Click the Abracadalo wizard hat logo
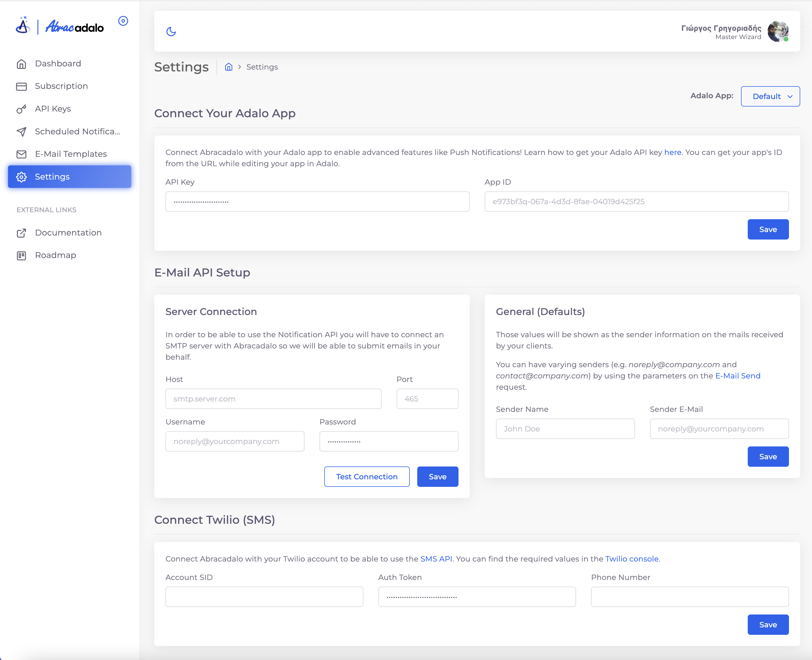This screenshot has height=660, width=812. pyautogui.click(x=23, y=25)
